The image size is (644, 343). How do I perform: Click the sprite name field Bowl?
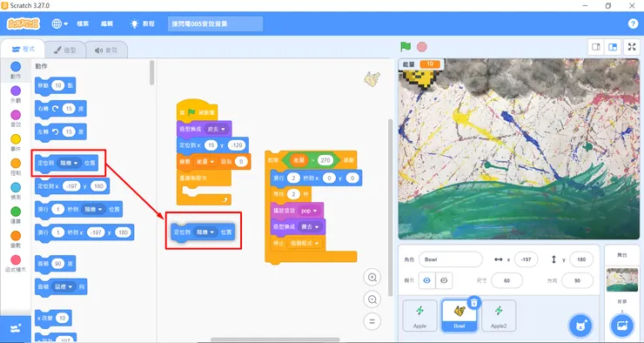(451, 259)
